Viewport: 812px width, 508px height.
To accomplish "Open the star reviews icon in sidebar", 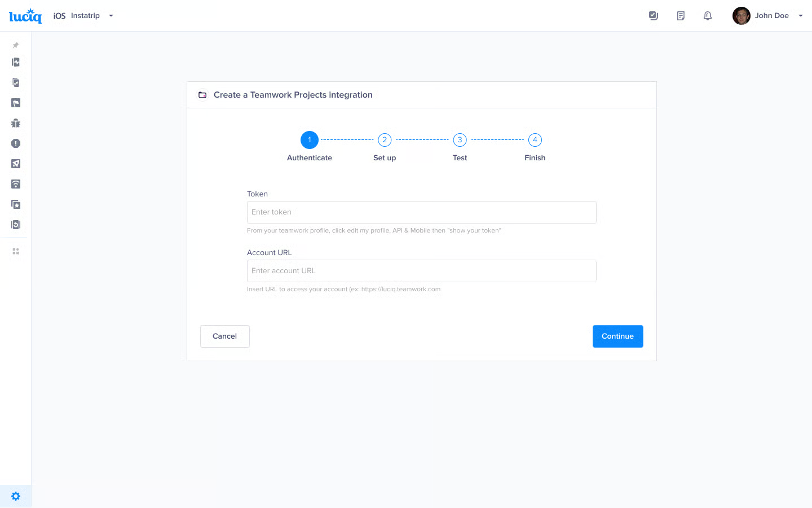I will click(x=16, y=204).
